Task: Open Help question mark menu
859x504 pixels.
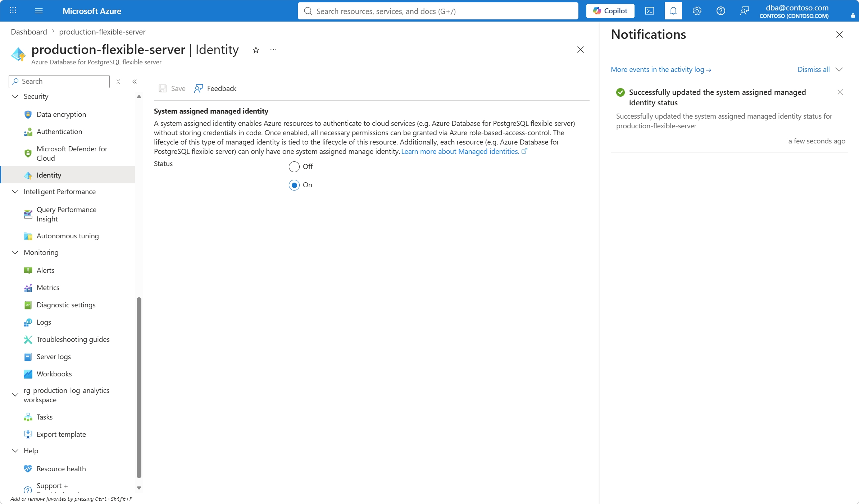Action: tap(721, 11)
